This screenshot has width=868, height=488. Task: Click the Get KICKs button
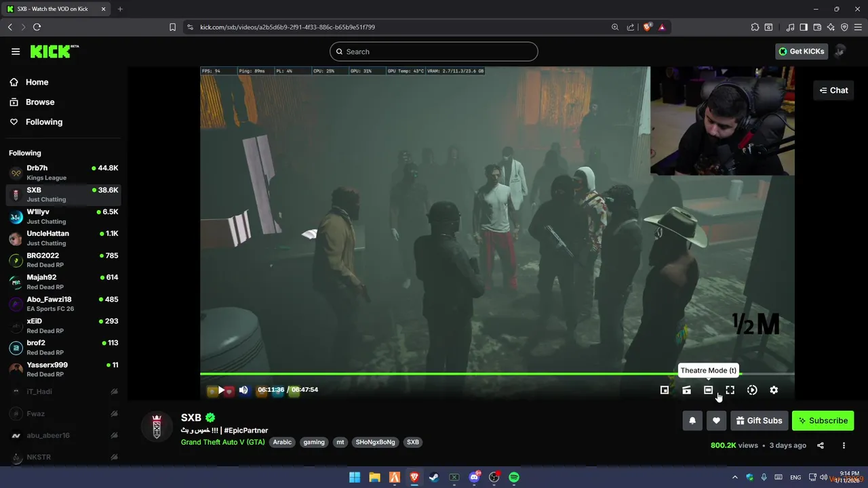802,52
